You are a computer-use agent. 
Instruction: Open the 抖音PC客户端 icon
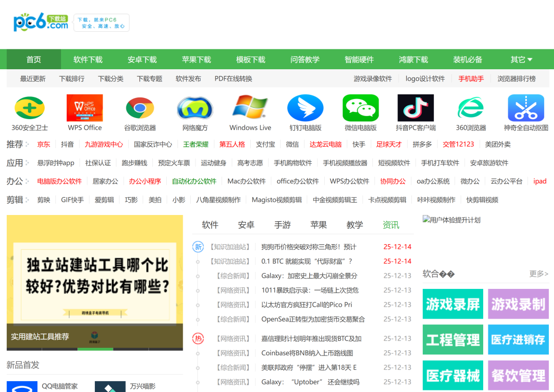[415, 108]
